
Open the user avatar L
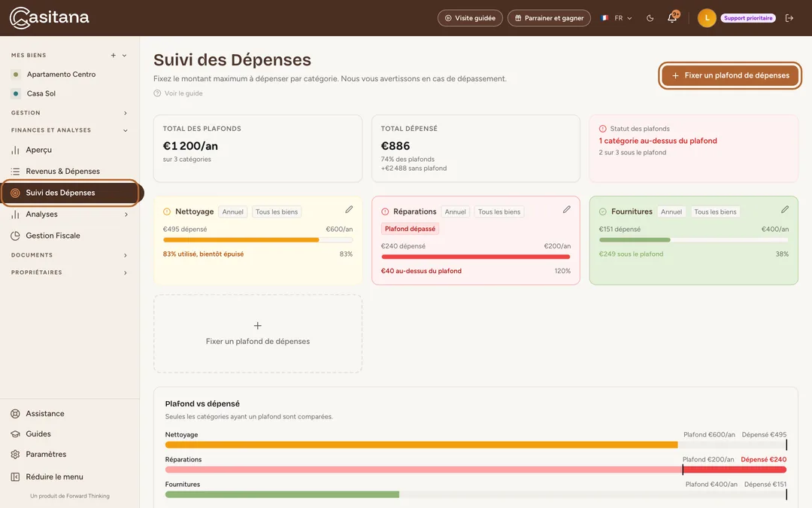[x=706, y=18]
